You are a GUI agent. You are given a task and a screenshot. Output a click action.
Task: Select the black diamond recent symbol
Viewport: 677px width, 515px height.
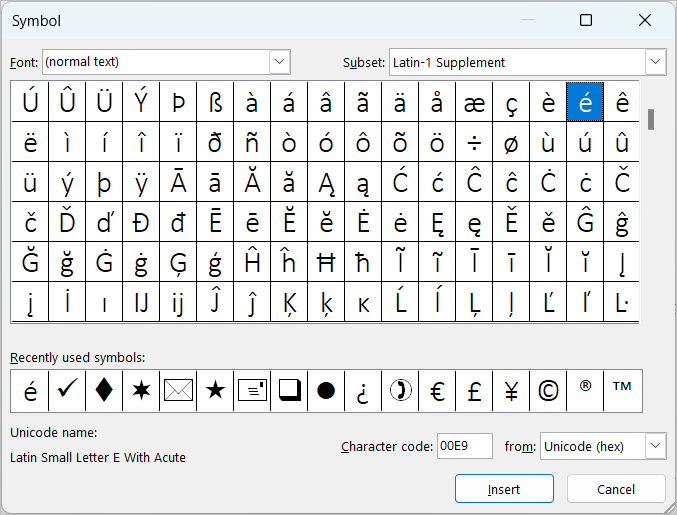click(104, 391)
